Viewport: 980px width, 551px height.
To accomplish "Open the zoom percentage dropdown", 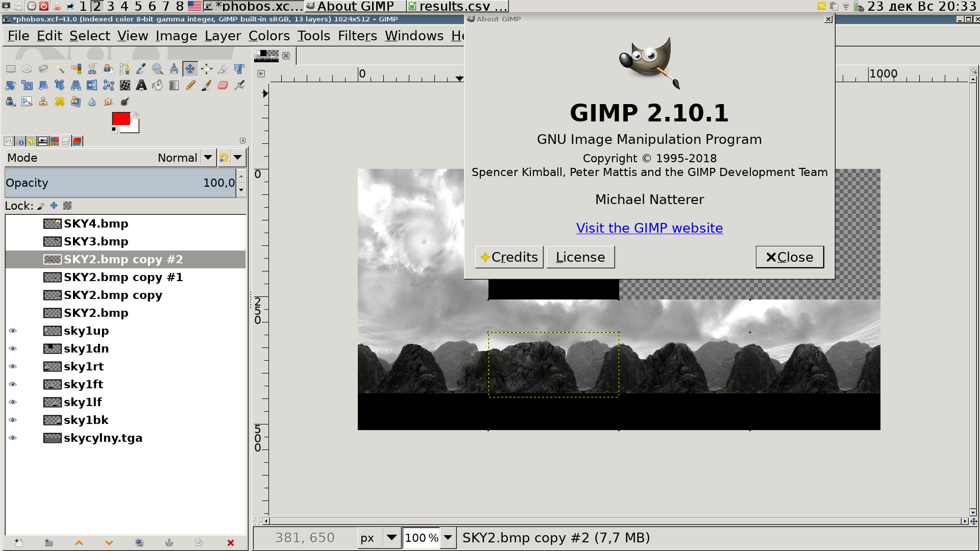I will [448, 538].
